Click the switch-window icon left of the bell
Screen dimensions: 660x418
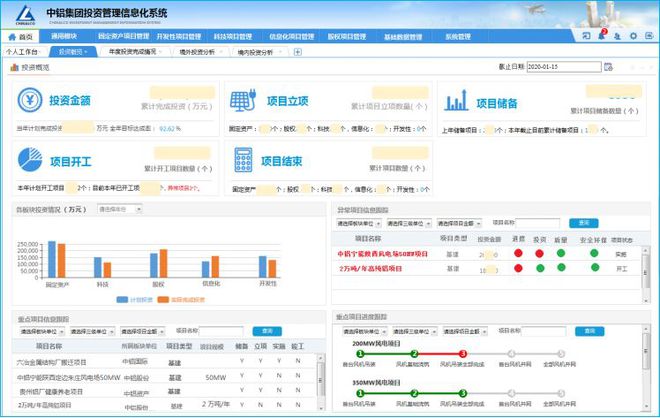click(586, 36)
